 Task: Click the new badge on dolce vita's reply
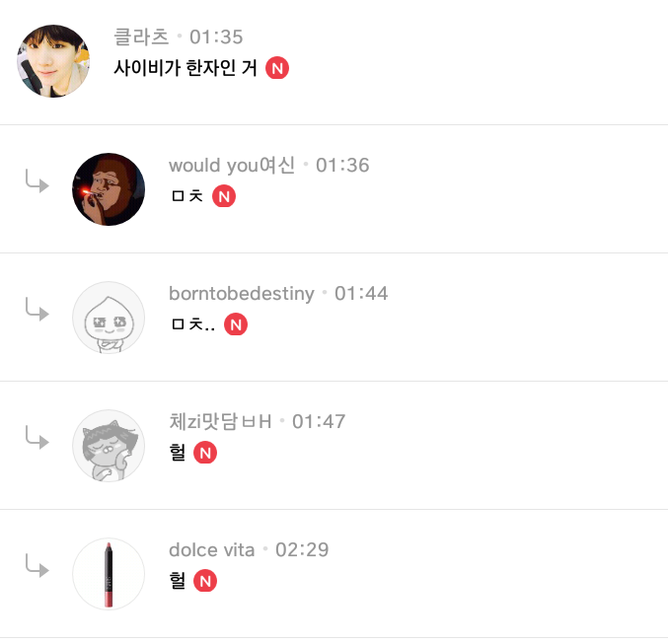pyautogui.click(x=205, y=581)
